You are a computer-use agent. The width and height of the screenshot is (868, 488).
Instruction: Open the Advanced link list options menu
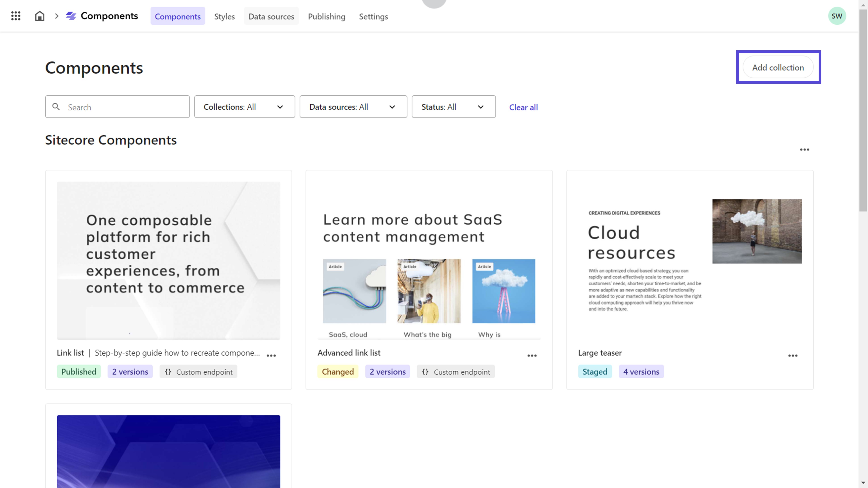pos(532,356)
